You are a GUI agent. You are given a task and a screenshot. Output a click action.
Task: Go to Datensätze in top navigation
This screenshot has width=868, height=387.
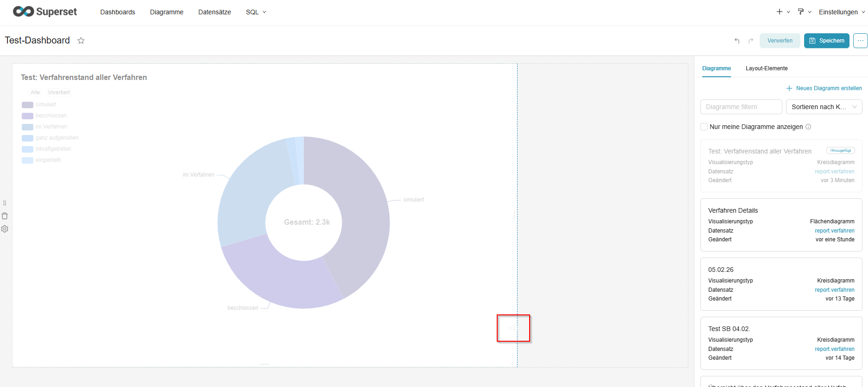214,12
